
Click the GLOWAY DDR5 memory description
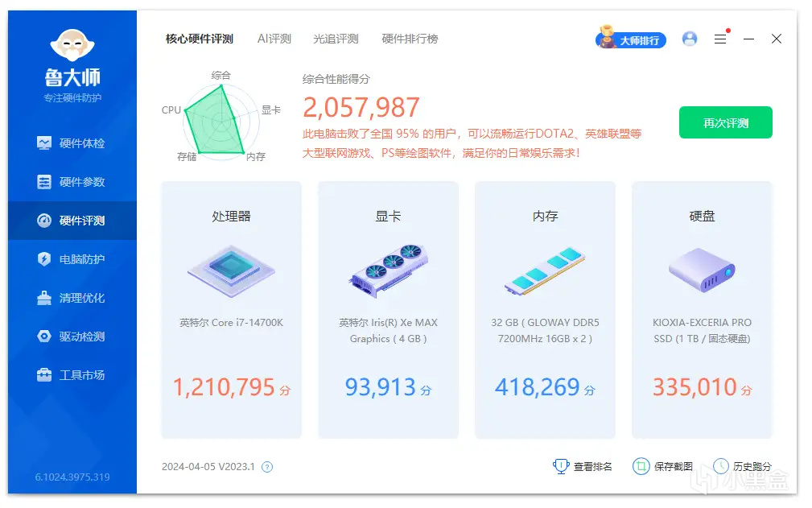(545, 330)
